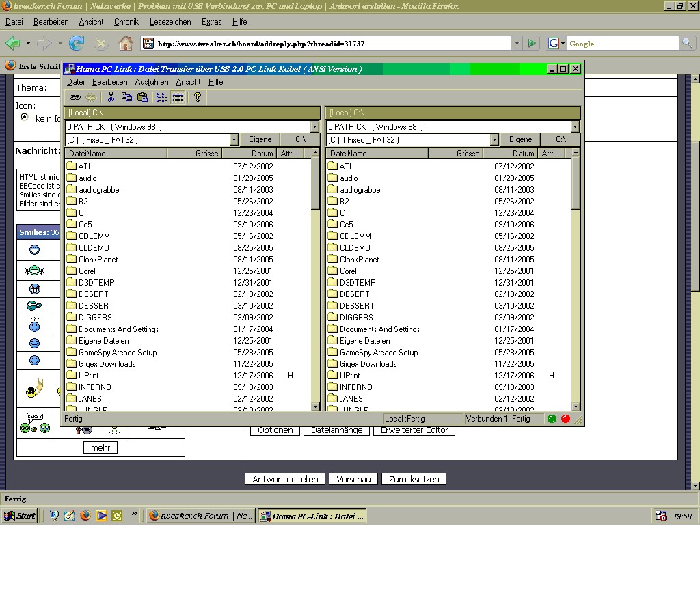Select ClonkPlanet folder in left pane
The image size is (700, 608).
92,260
